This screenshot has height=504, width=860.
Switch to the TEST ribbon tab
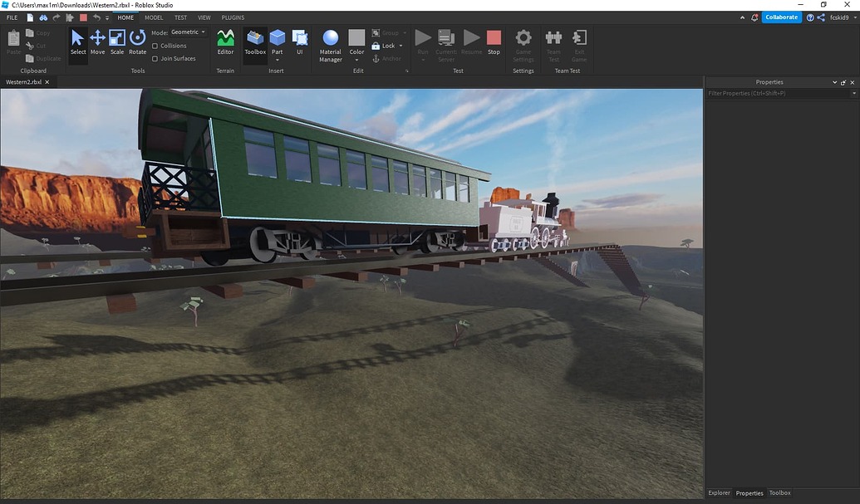(x=180, y=17)
